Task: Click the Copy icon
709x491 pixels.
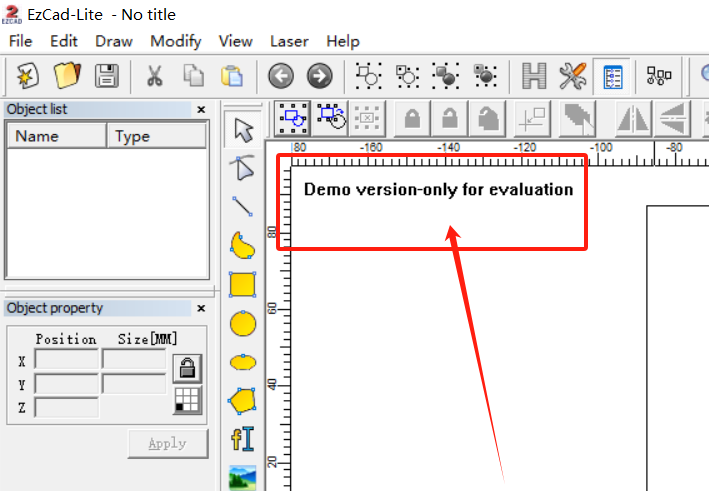Action: pos(194,76)
